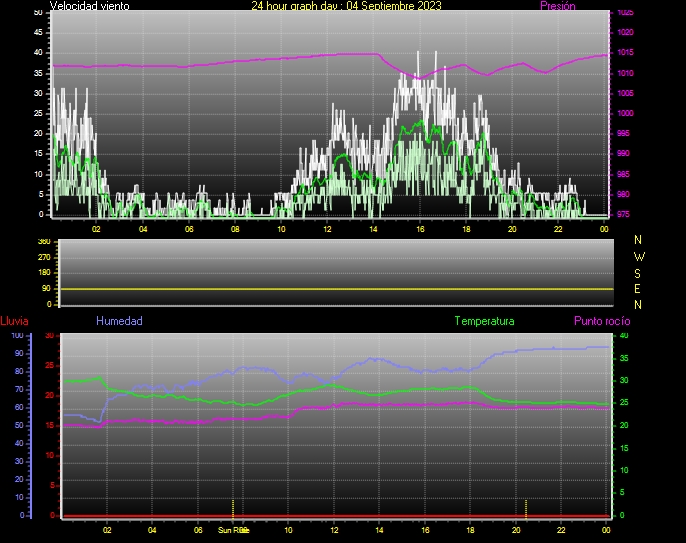Image resolution: width=686 pixels, height=543 pixels.
Task: Select the 20 value on the green temperature axis
Action: click(624, 425)
